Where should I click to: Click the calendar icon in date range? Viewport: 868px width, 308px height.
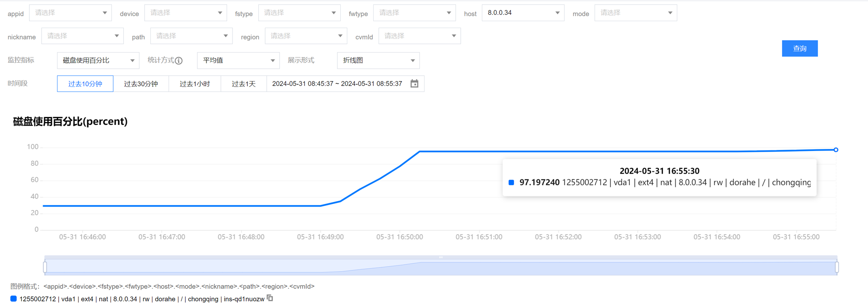pos(414,84)
